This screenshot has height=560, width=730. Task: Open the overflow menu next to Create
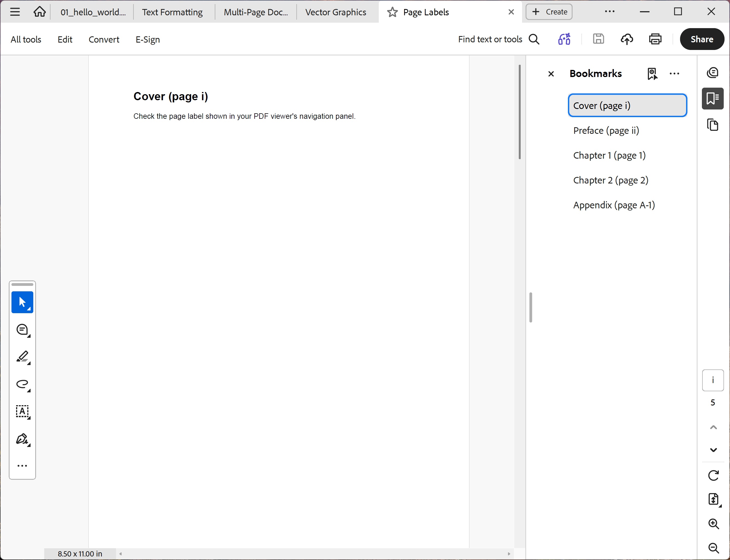click(x=610, y=11)
